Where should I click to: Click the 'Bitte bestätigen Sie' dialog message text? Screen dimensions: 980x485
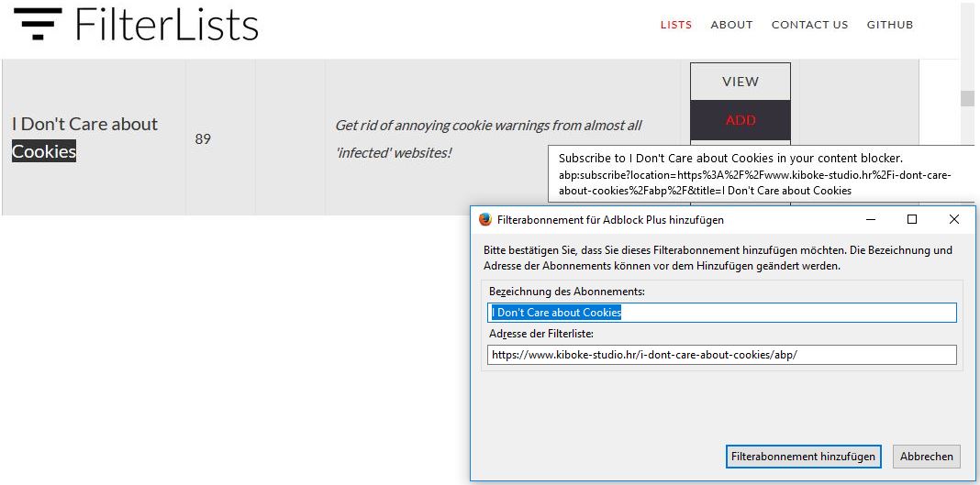718,258
